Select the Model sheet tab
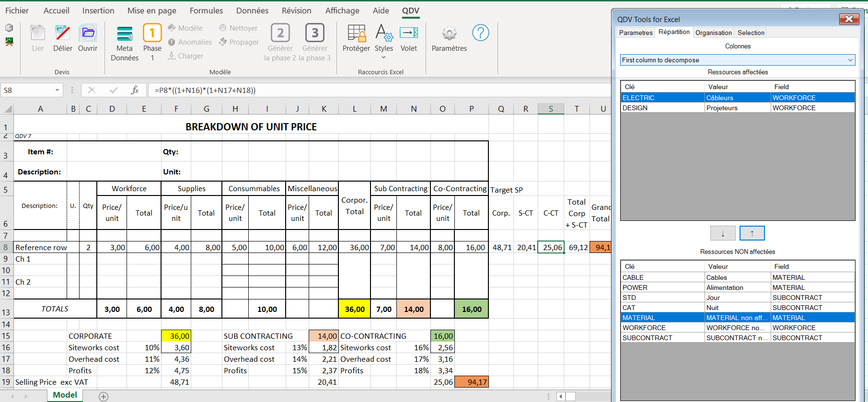The height and width of the screenshot is (402, 868). [65, 395]
